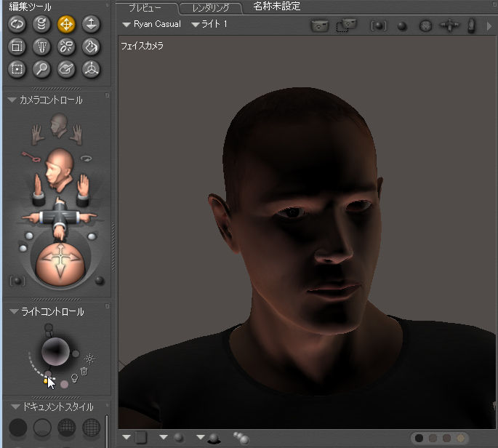Click the delete light trash icon
Screen dimensions: 498x448
coord(84,371)
